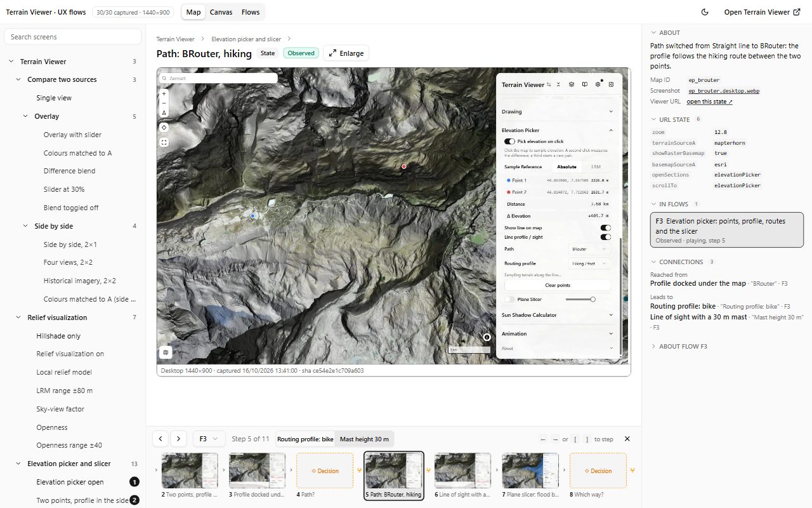
Task: Select the Map tab
Action: 193,12
